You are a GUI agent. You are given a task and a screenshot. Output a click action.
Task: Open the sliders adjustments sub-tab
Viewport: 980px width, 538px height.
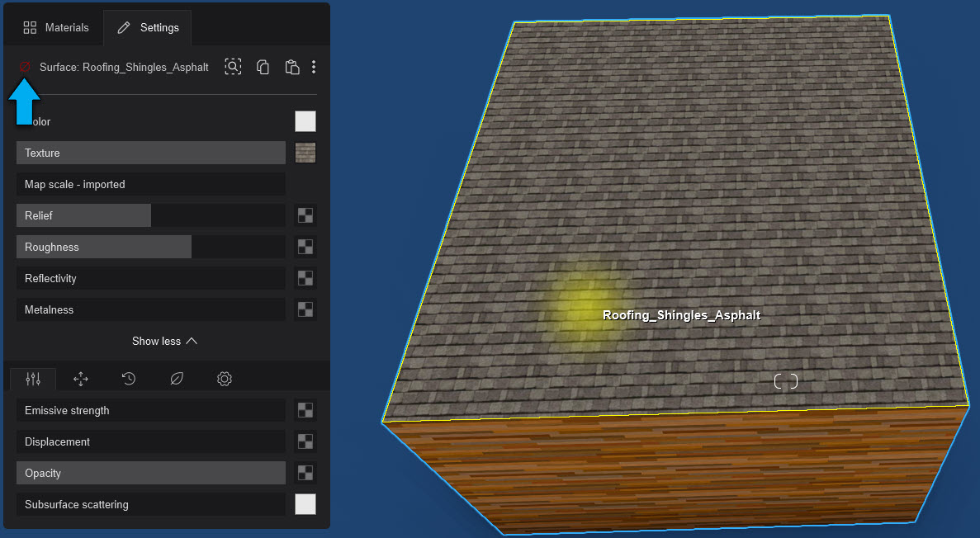coord(33,379)
